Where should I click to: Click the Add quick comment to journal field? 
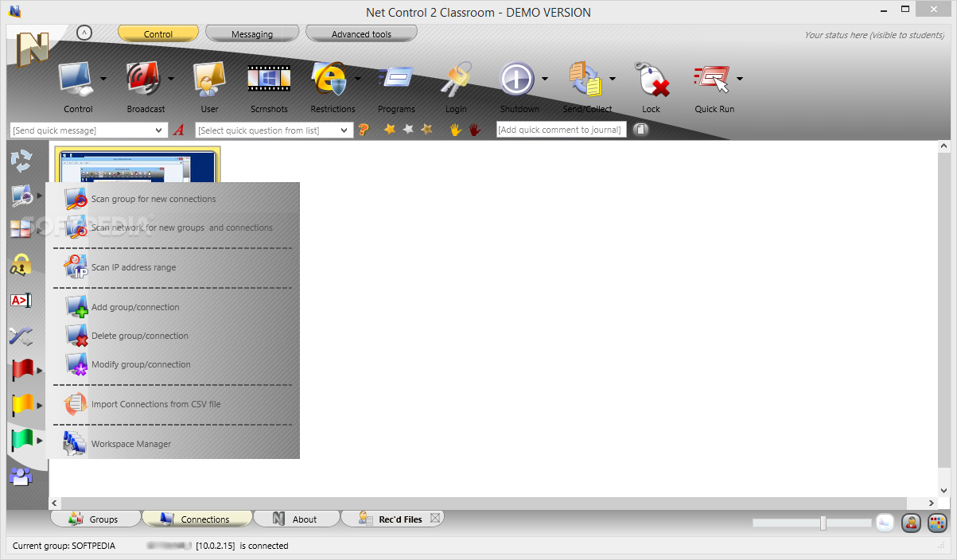[x=561, y=130]
